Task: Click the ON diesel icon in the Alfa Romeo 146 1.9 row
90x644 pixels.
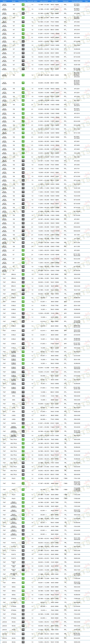Action: click(x=23, y=22)
